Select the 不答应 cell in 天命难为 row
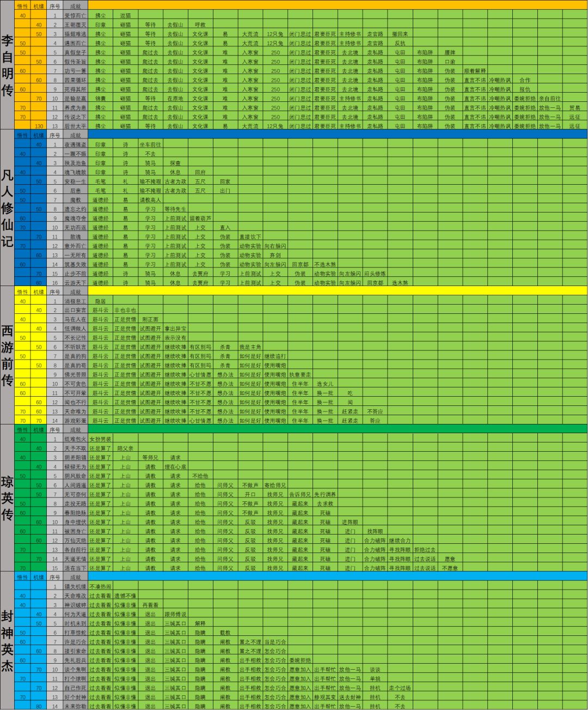The width and height of the screenshot is (588, 710). (375, 412)
